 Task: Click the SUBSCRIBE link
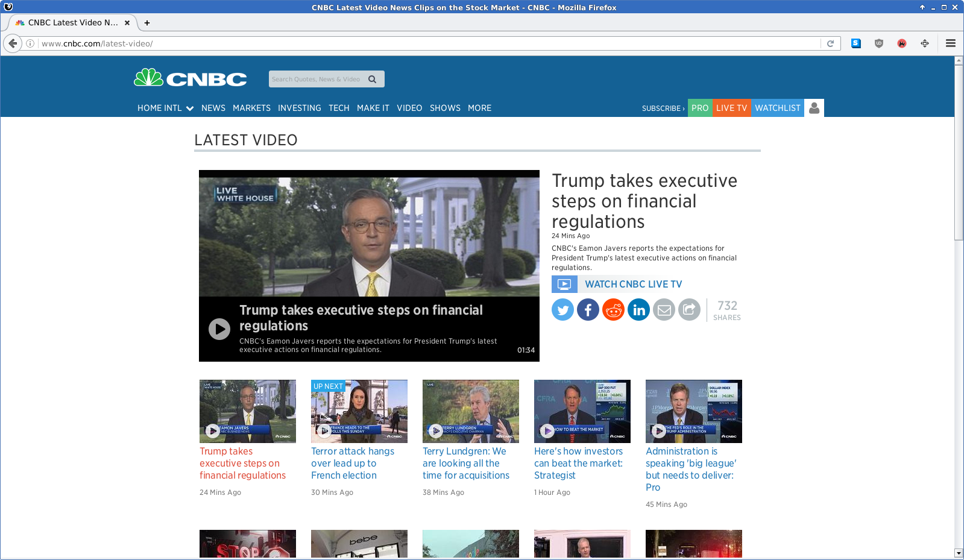point(663,109)
